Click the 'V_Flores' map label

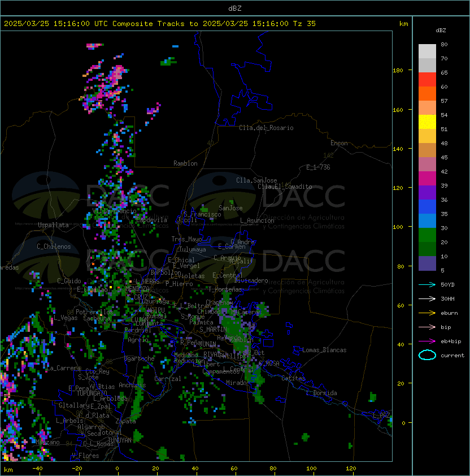point(85,456)
